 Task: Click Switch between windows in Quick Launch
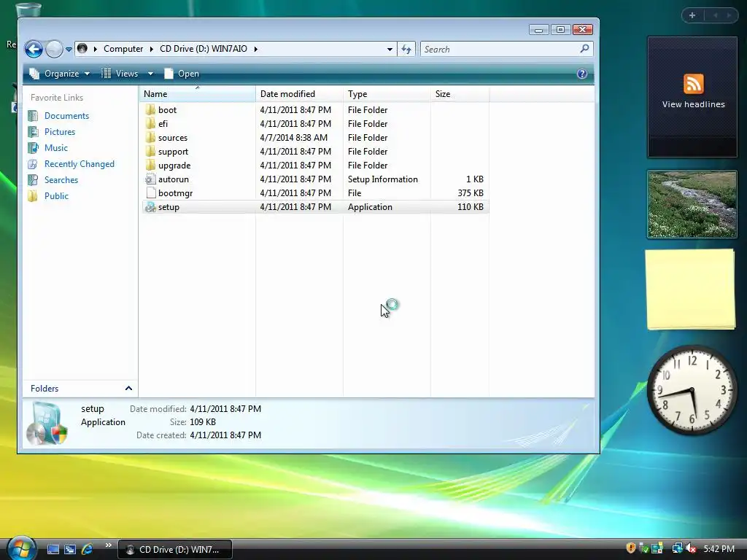pos(70,550)
